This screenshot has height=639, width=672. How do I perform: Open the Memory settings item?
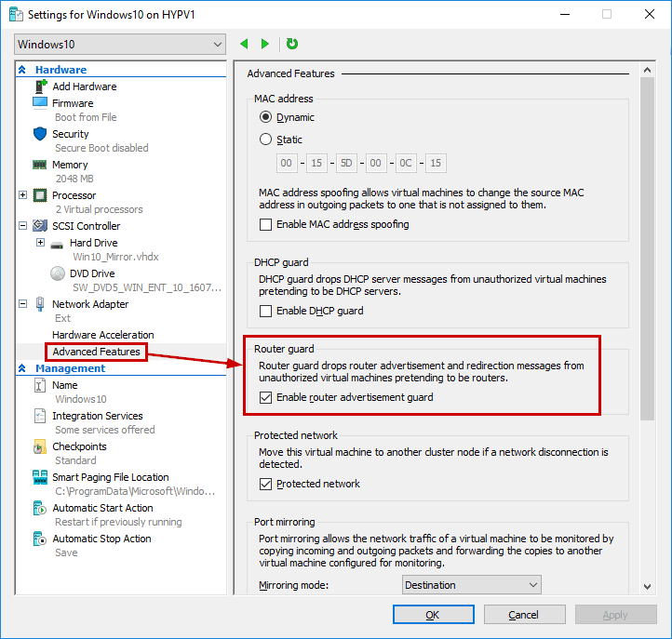[70, 165]
